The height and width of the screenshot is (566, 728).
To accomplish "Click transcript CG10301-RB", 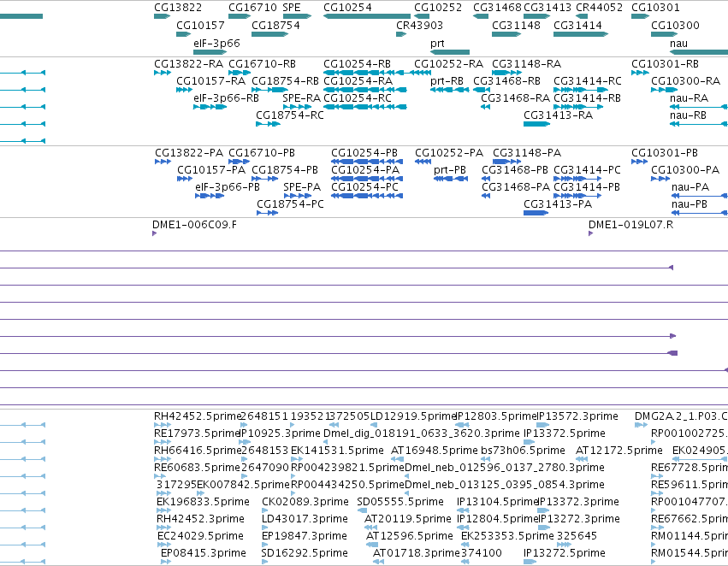I will coord(640,73).
